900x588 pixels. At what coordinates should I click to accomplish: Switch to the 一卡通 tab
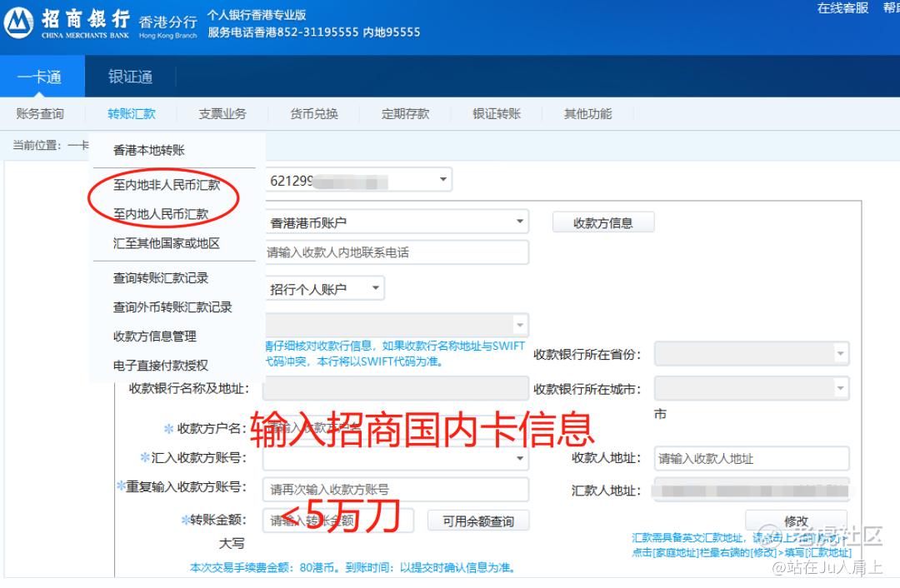coord(42,77)
